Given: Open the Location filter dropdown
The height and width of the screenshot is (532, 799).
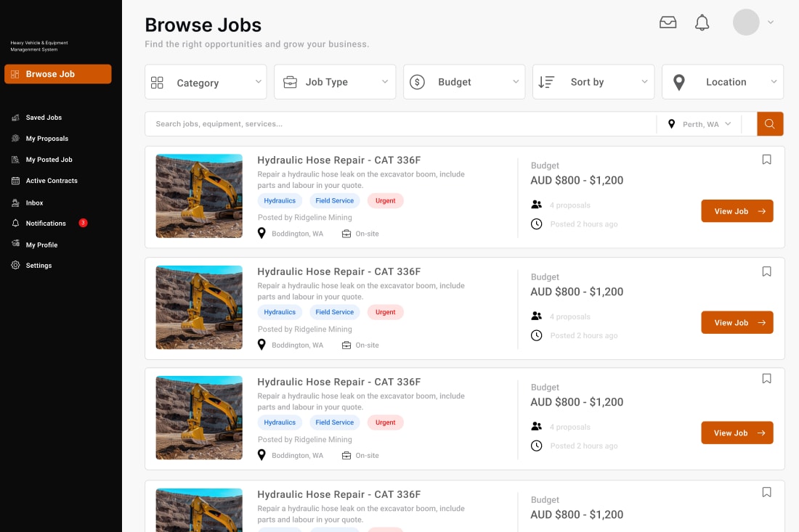Looking at the screenshot, I should 723,82.
